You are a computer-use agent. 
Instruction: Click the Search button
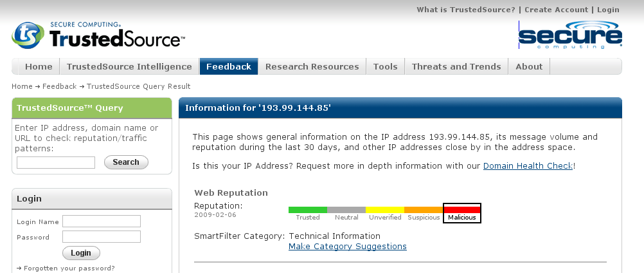[x=126, y=162]
